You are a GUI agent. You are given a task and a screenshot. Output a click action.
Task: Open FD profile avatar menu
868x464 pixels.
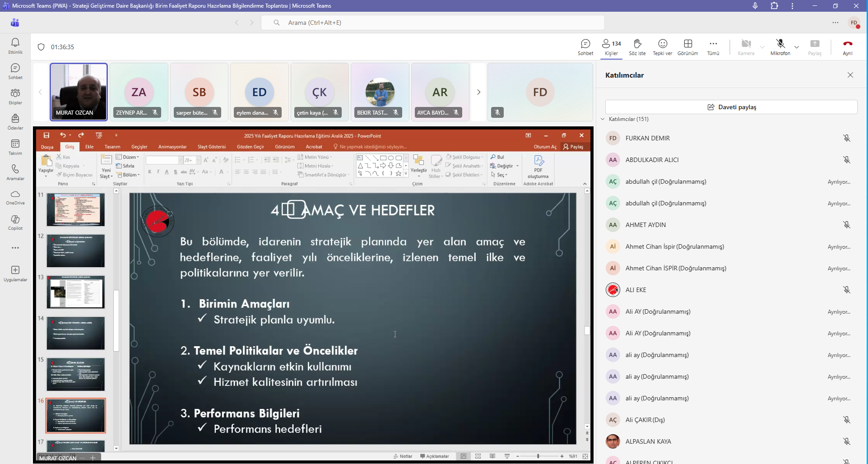point(854,23)
